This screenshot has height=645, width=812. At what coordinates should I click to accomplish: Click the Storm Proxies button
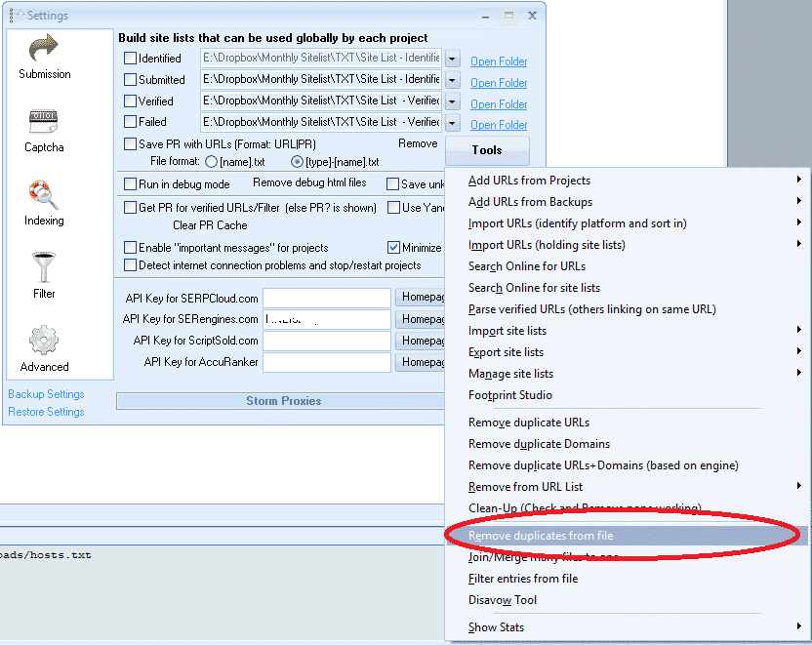pyautogui.click(x=283, y=401)
